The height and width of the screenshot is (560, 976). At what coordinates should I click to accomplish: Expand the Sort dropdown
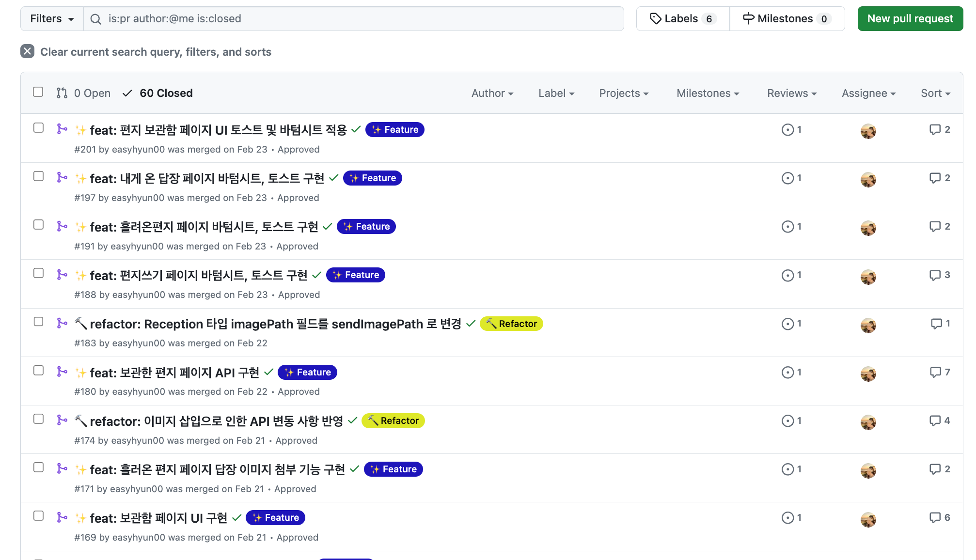935,93
